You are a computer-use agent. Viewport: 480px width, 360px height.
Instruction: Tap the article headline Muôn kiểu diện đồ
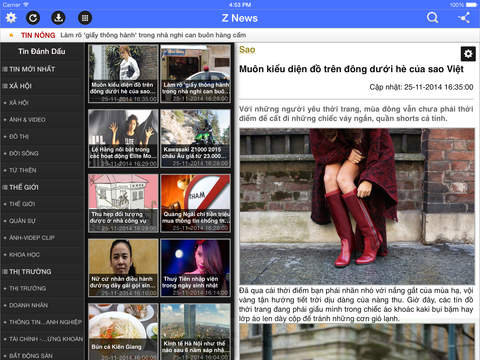pyautogui.click(x=351, y=69)
